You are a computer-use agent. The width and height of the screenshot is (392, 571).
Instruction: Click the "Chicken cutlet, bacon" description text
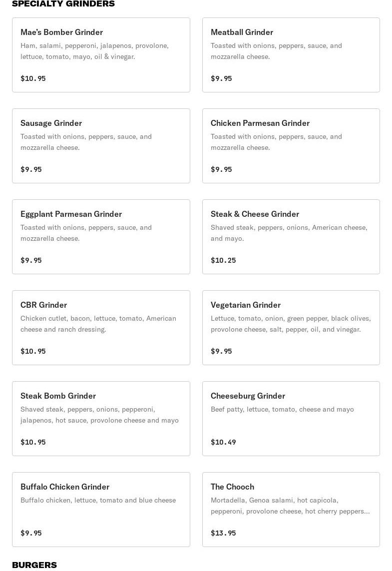coord(98,324)
